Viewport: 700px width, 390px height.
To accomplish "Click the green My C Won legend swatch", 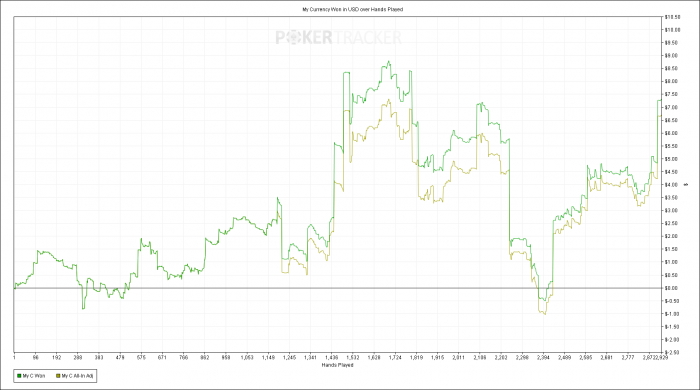I will tap(19, 376).
